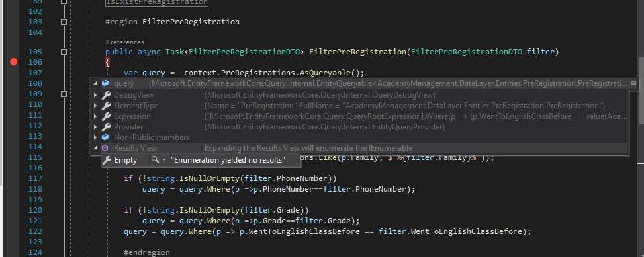Click the wrench icon beside Empty
This screenshot has height=257, width=644.
[107, 160]
